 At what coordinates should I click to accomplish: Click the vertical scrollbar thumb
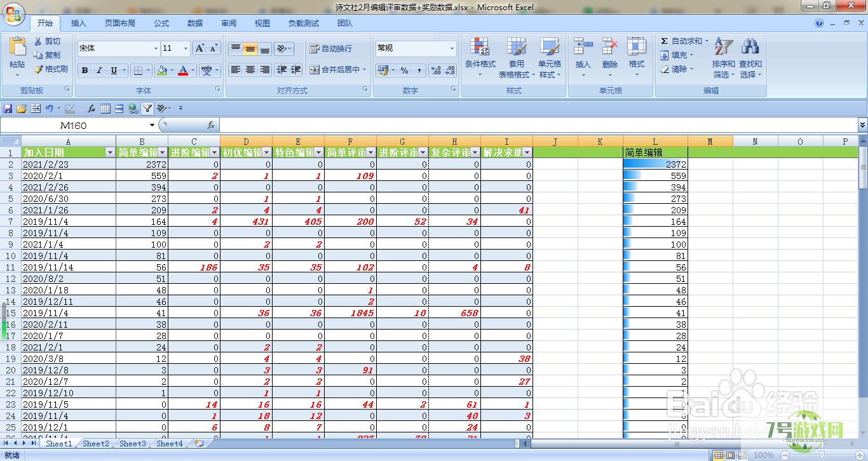click(862, 168)
